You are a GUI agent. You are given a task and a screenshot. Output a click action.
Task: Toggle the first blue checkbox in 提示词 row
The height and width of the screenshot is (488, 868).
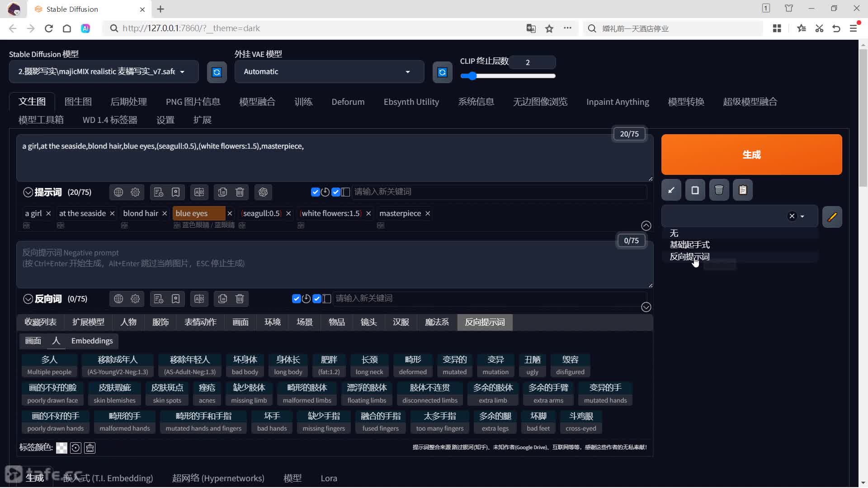316,192
